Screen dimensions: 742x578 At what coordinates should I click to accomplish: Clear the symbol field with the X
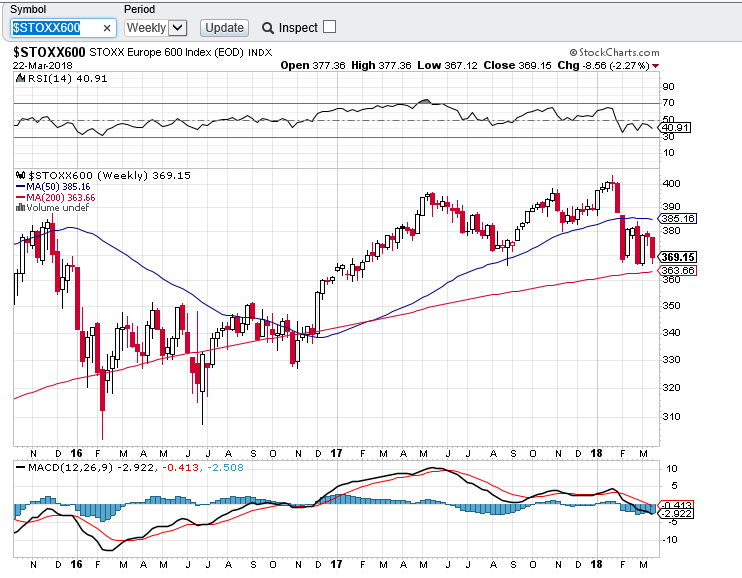107,28
